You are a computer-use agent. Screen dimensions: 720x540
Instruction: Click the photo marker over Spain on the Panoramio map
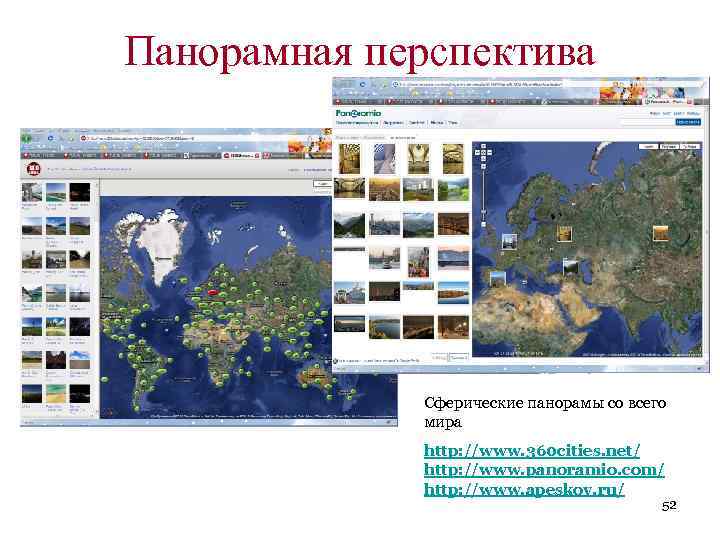(497, 280)
